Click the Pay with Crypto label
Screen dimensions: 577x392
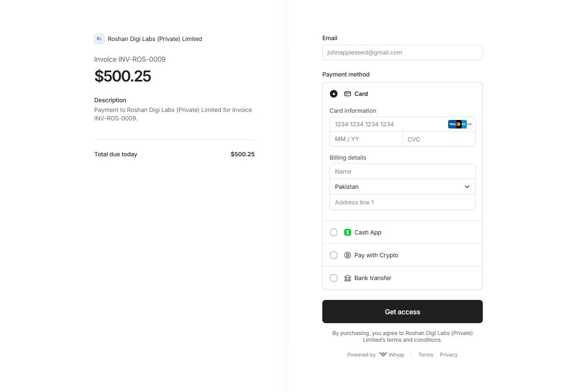coord(376,255)
